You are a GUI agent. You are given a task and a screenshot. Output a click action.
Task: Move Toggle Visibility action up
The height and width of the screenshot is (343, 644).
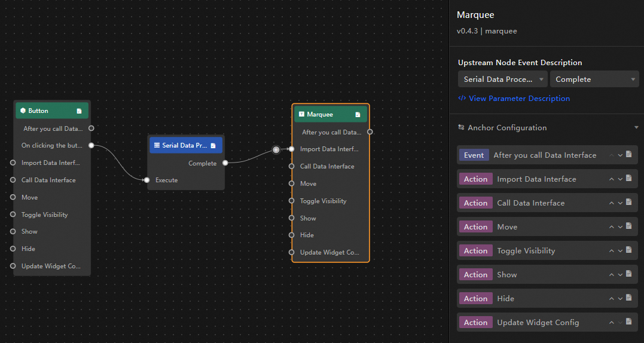click(x=612, y=251)
